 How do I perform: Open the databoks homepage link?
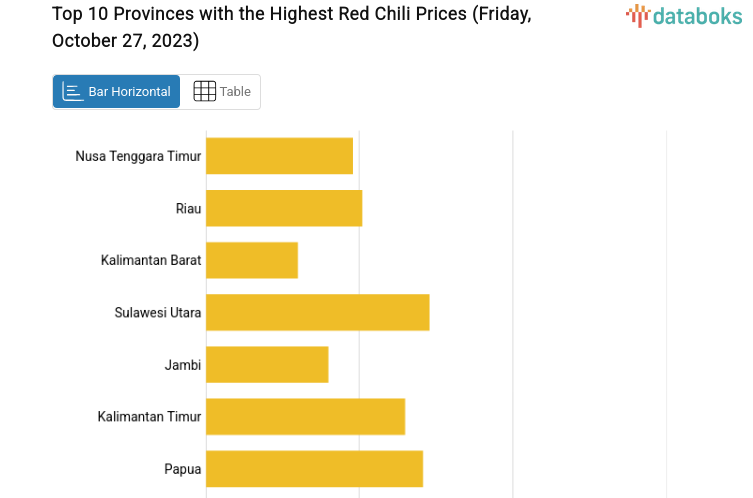(x=684, y=15)
